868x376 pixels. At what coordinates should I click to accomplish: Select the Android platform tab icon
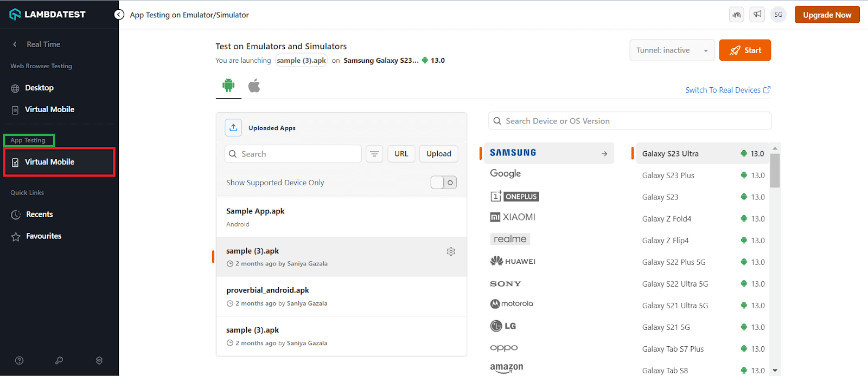(228, 86)
